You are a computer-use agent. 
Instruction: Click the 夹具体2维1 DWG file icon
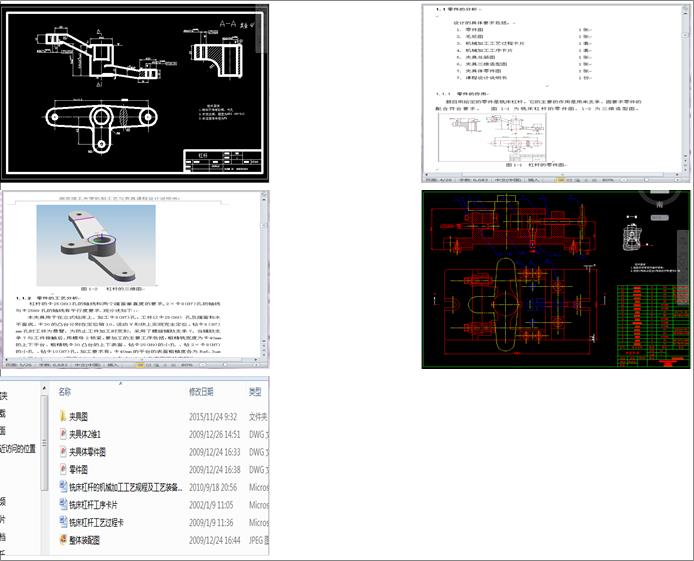[x=62, y=435]
